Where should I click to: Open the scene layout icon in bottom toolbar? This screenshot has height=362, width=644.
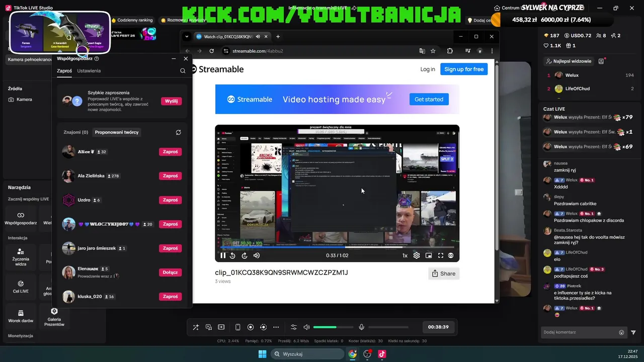[x=221, y=327]
